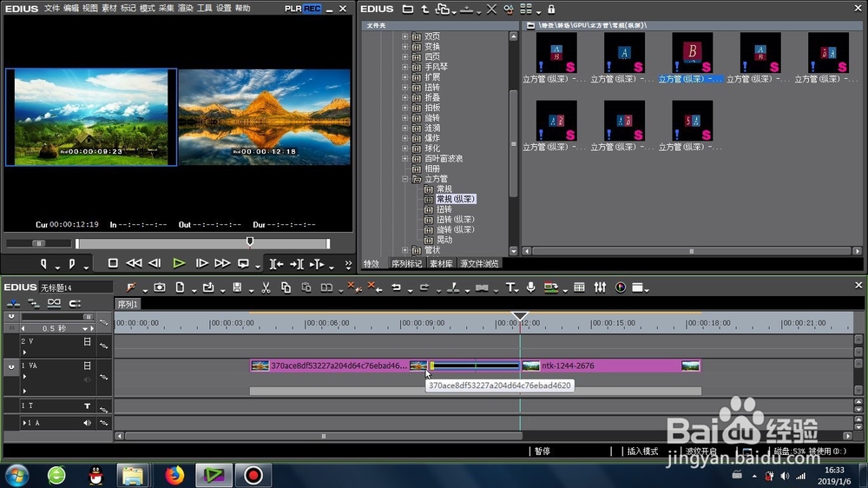Select the 扭转 (纵深) tree item
This screenshot has height=488, width=868.
pyautogui.click(x=455, y=220)
